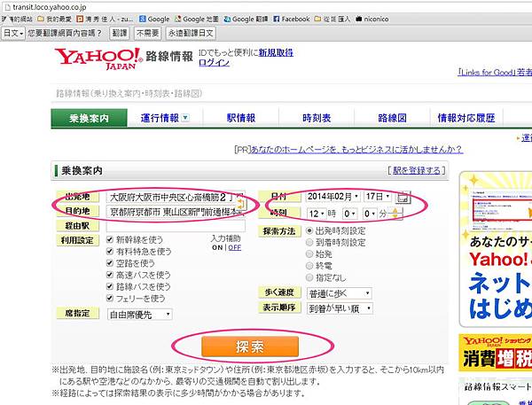Click the page icon in address bar
This screenshot has height=405, width=532.
tap(7, 7)
